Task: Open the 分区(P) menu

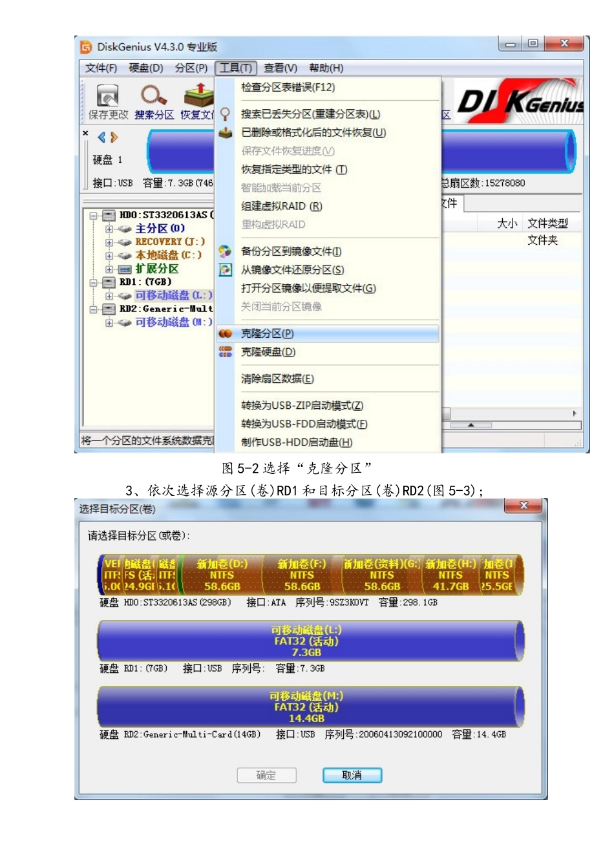Action: (191, 68)
